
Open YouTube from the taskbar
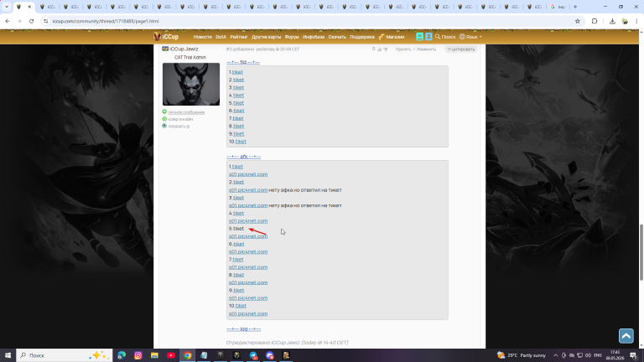pos(171,355)
